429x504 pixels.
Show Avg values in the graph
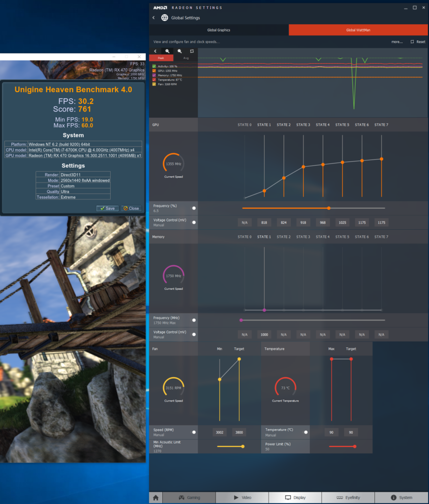point(186,58)
